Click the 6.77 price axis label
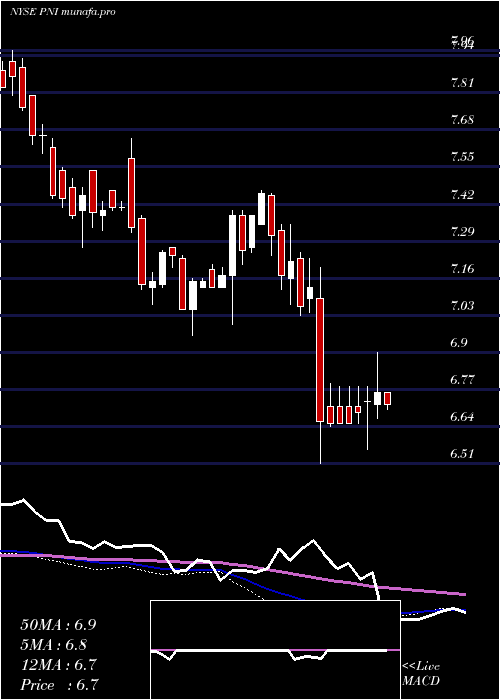500x700 pixels. click(x=462, y=379)
